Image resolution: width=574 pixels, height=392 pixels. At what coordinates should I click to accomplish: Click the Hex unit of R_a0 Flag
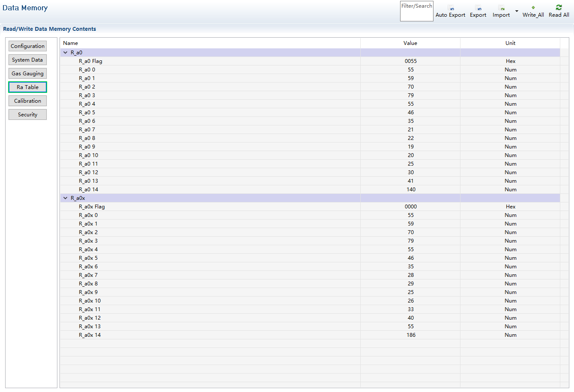(x=511, y=61)
